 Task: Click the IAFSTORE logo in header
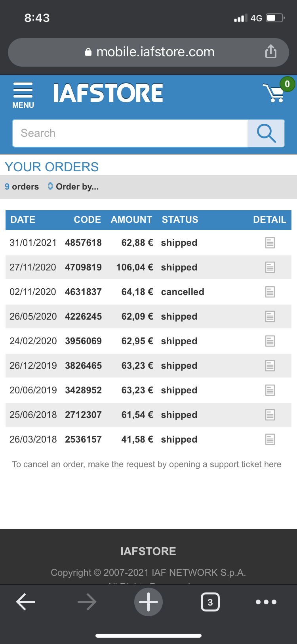[x=108, y=93]
